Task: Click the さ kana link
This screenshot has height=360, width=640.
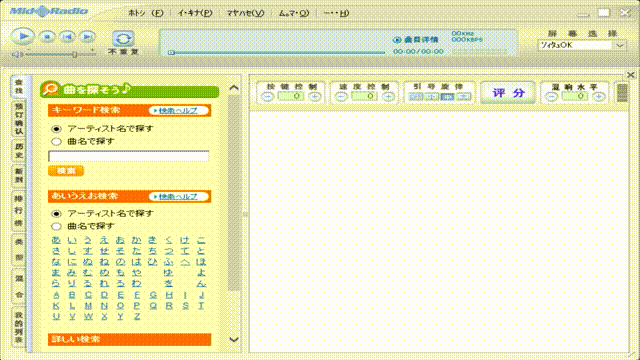Action: (x=56, y=251)
